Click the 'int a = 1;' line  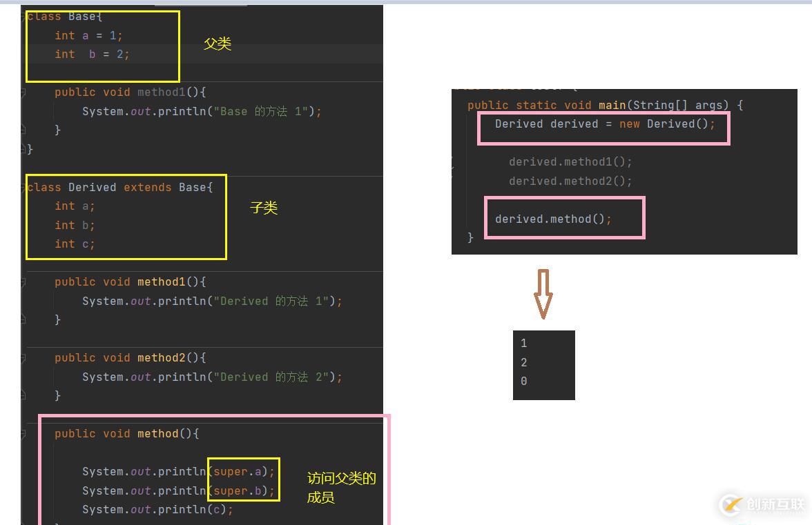coord(88,36)
